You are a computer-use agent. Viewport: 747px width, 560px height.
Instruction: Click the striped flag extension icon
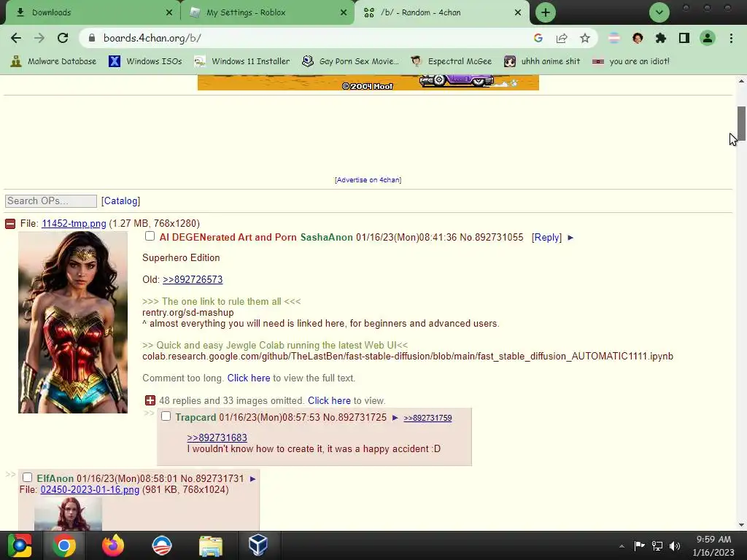(614, 38)
